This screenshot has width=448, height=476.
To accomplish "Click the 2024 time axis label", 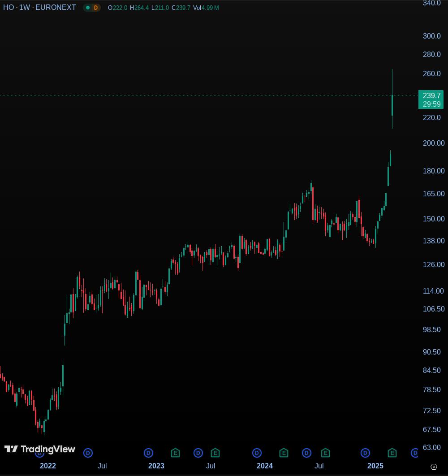I will coord(265,466).
